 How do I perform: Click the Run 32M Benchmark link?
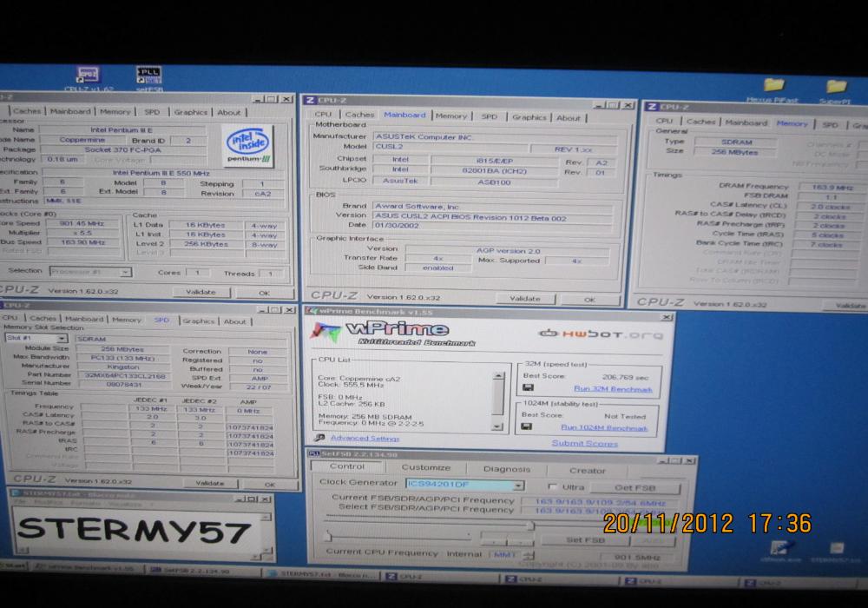click(x=613, y=389)
